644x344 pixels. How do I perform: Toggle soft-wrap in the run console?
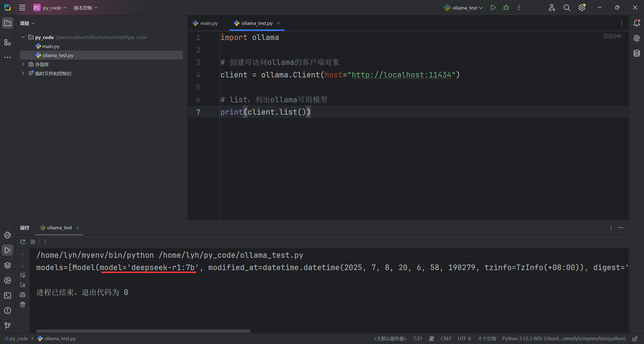tap(22, 275)
